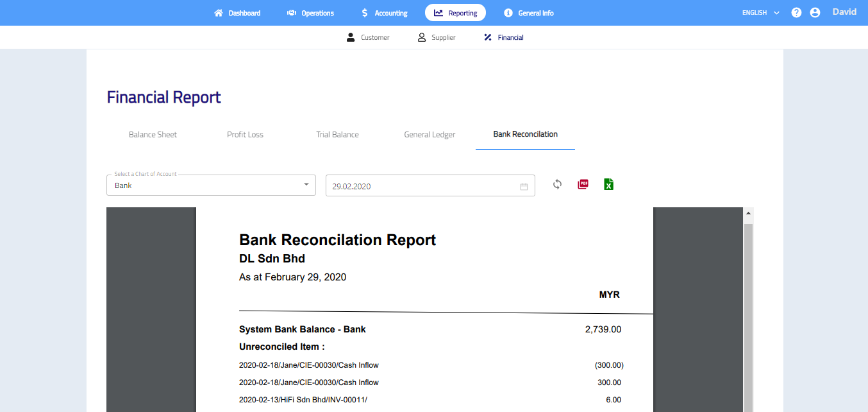Switch to Balance Sheet tab
Viewport: 868px width, 412px height.
pyautogui.click(x=153, y=135)
